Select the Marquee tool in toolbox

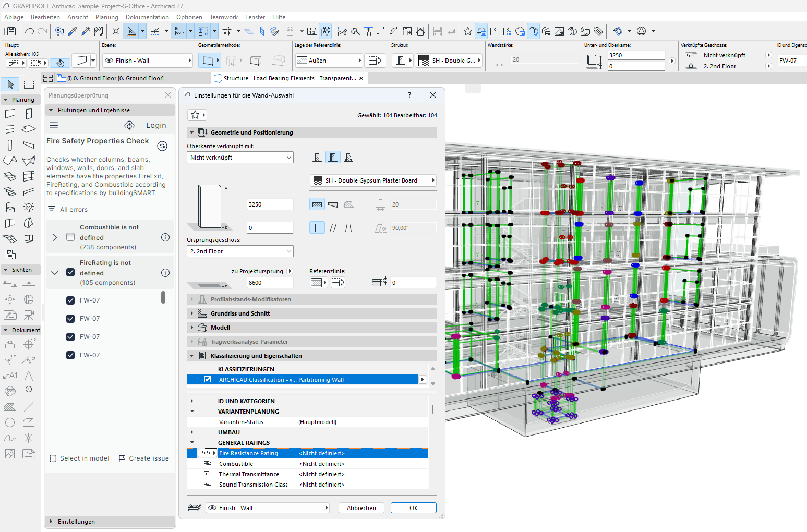(29, 84)
